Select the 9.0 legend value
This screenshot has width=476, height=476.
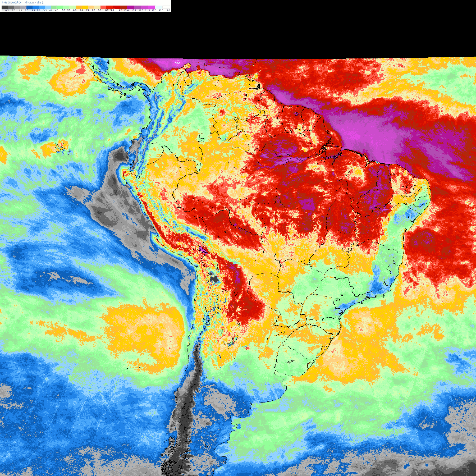pos(112,10)
